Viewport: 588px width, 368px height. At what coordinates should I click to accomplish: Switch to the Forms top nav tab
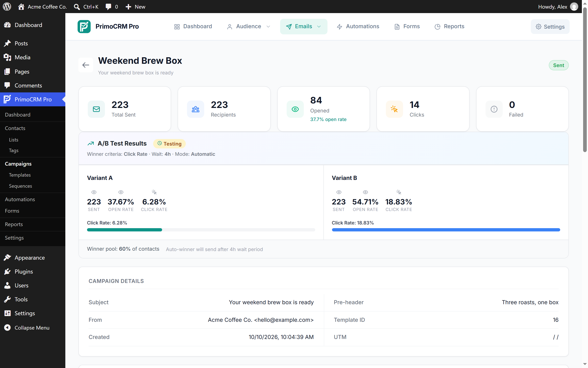pyautogui.click(x=407, y=26)
